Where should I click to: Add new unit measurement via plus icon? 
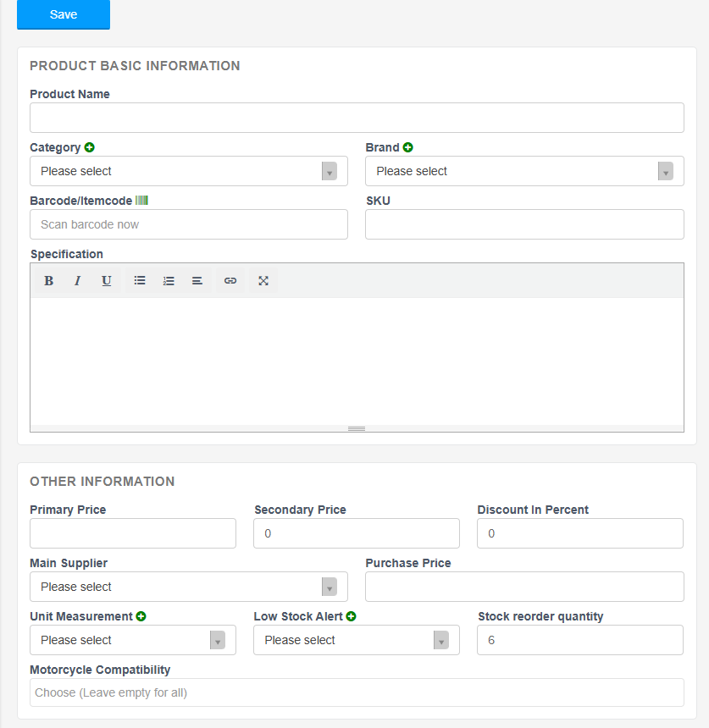141,616
